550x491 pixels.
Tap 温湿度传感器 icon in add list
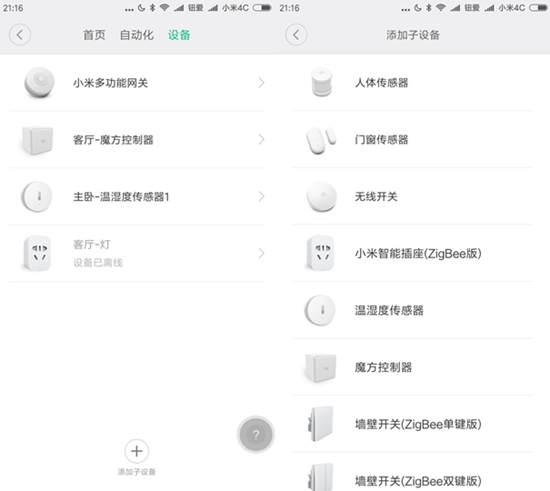(320, 310)
